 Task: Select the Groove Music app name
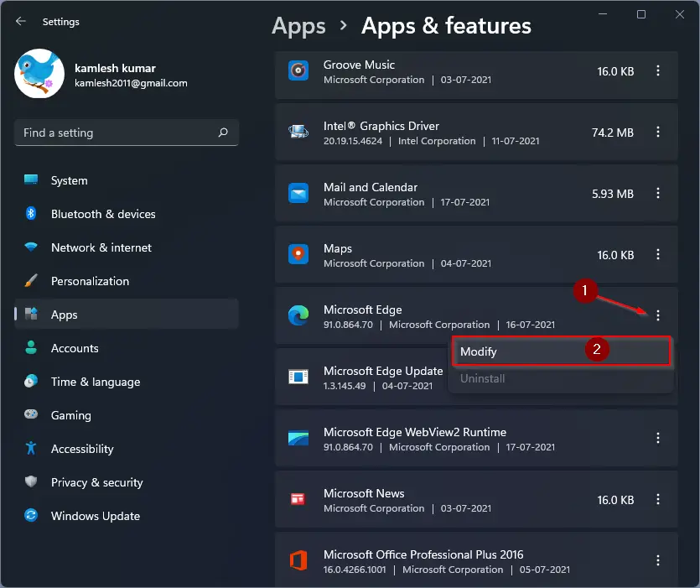(x=359, y=65)
